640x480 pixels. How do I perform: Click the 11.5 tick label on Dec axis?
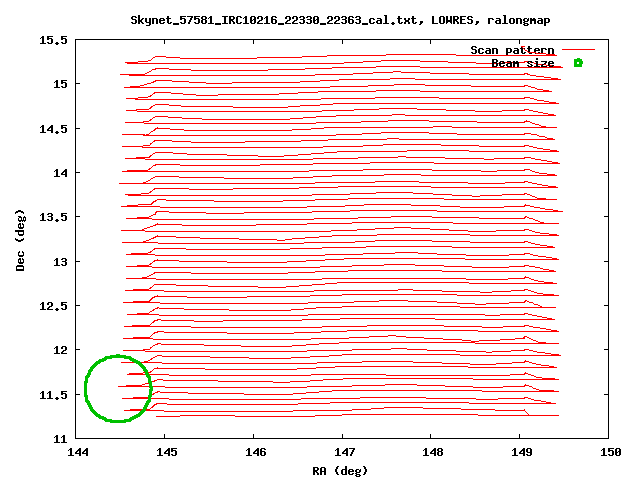point(53,395)
